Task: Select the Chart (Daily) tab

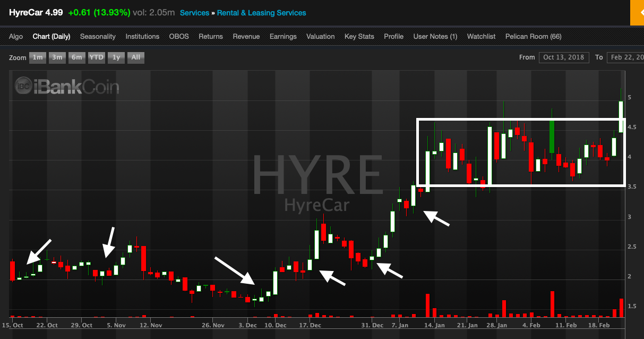Action: 51,37
